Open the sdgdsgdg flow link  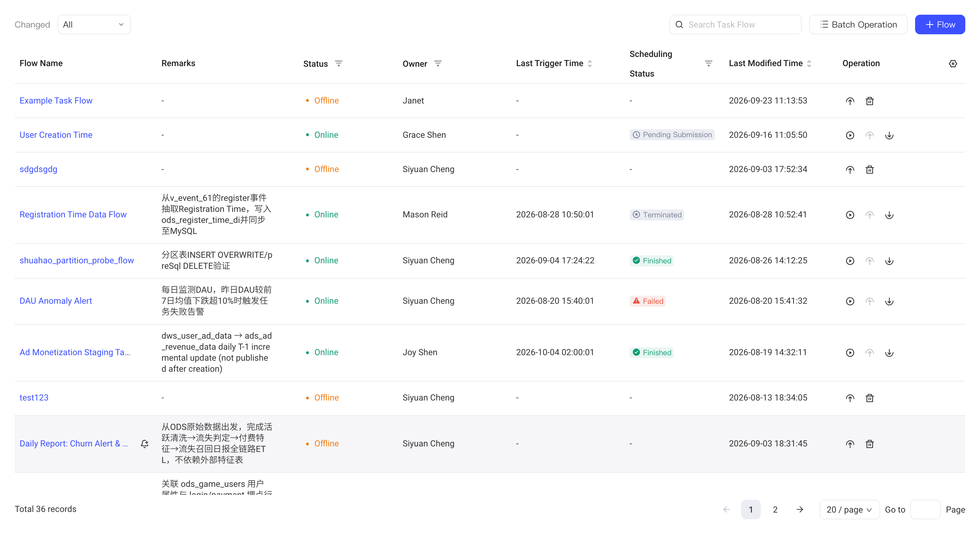click(x=38, y=169)
